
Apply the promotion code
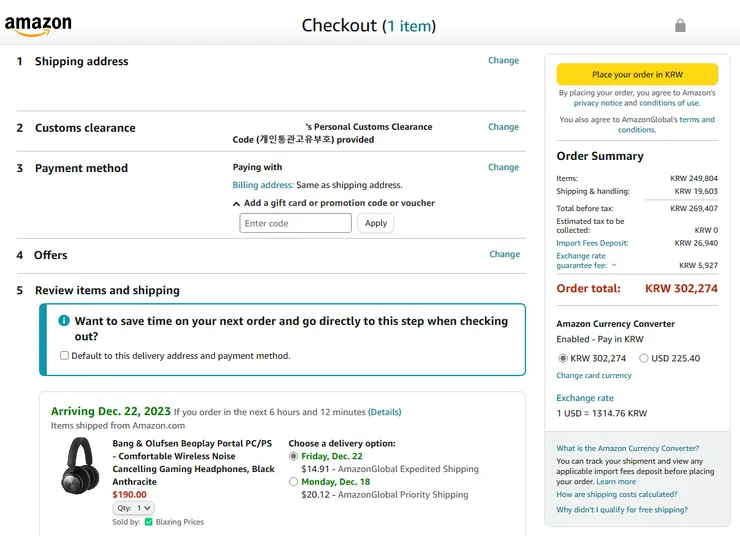pyautogui.click(x=376, y=223)
